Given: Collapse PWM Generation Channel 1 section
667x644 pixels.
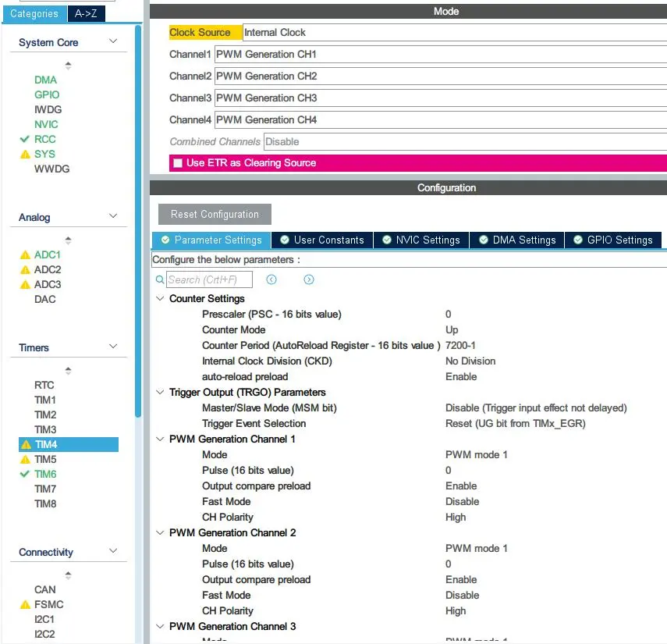Looking at the screenshot, I should tap(161, 439).
